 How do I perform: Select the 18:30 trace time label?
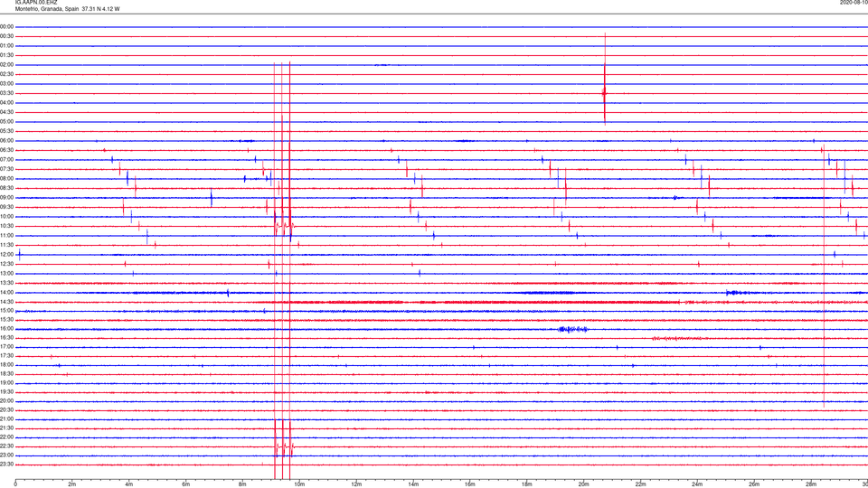(x=6, y=374)
